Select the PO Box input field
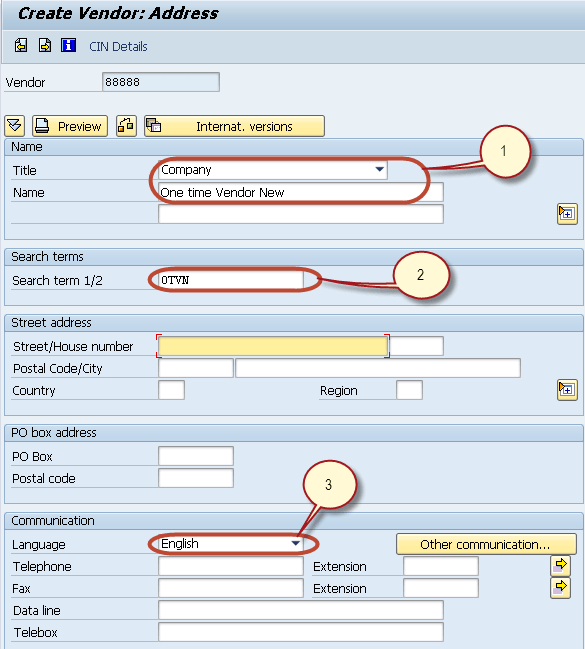The height and width of the screenshot is (649, 585). point(196,456)
